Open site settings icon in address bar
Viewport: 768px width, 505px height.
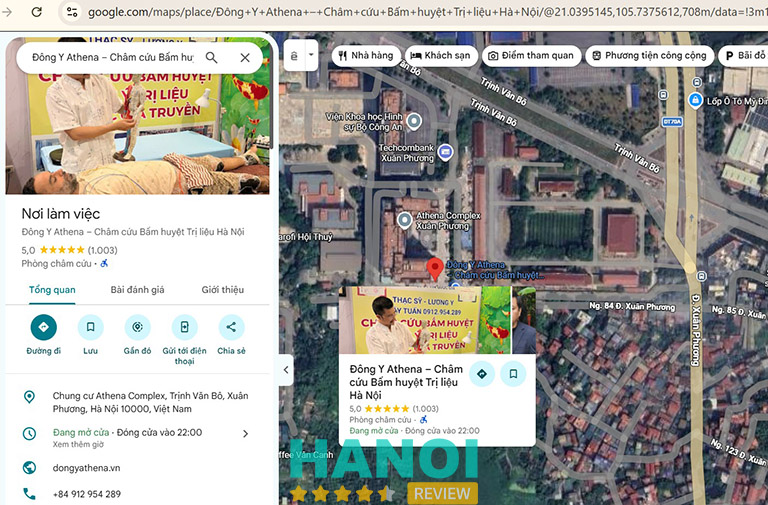(72, 11)
